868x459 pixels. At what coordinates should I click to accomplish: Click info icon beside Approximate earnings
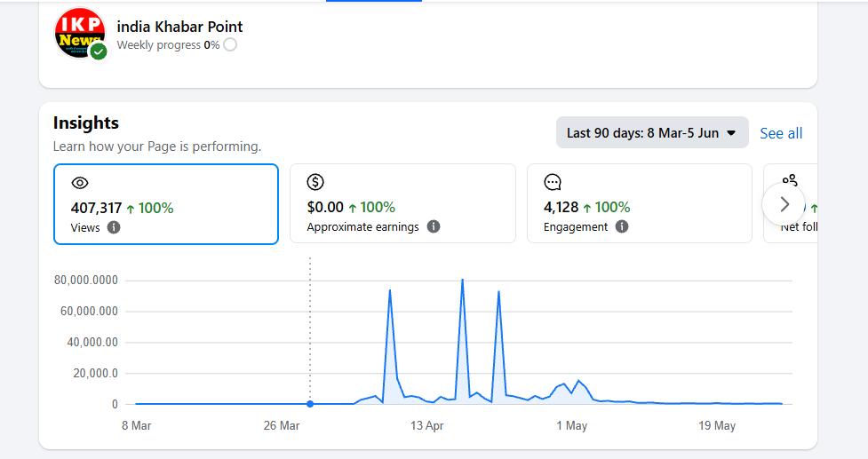click(434, 226)
